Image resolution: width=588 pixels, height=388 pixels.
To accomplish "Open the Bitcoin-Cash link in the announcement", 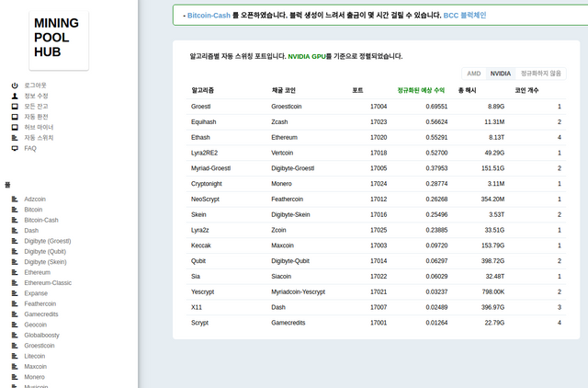I will click(209, 16).
